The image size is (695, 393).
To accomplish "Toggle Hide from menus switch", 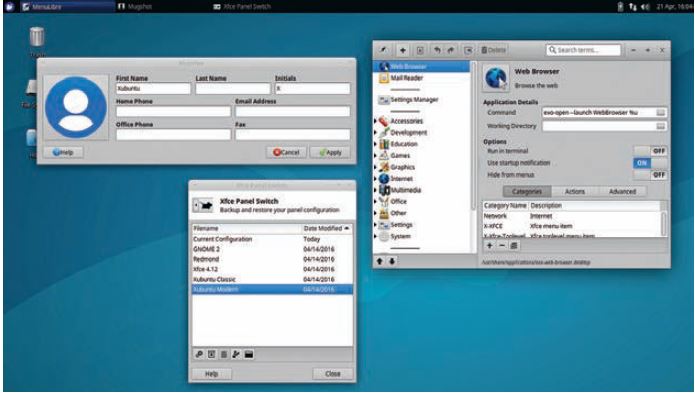I will (650, 175).
